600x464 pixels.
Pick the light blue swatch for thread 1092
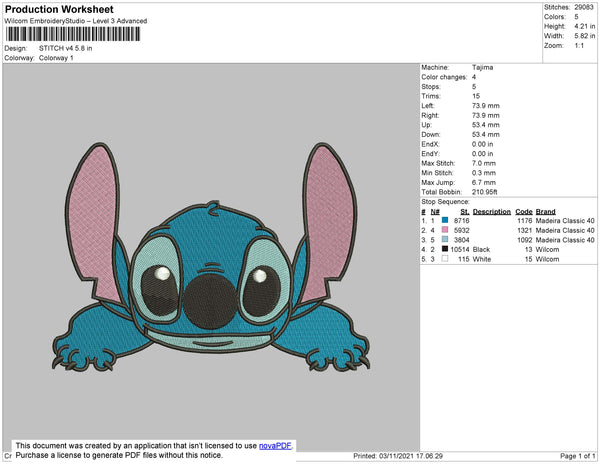click(444, 240)
